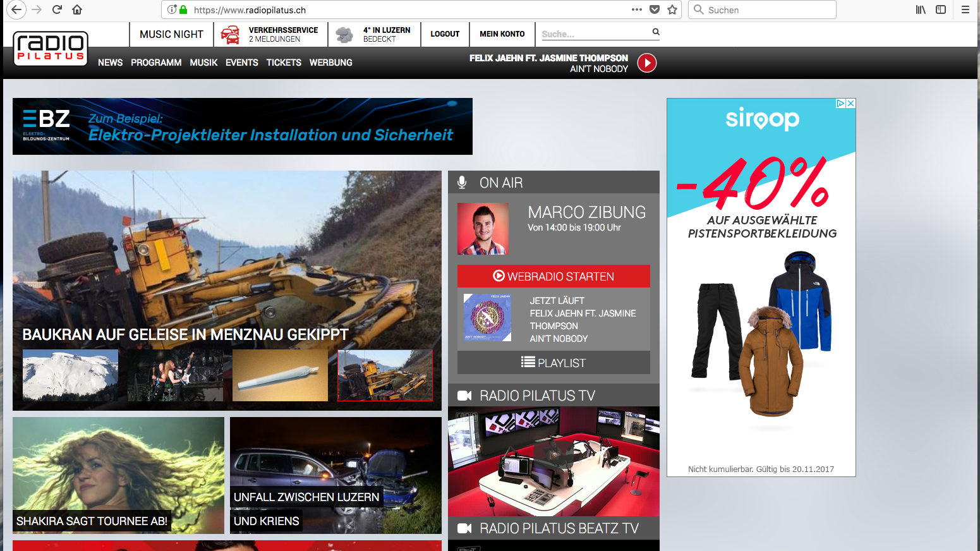Click RADIO PILATUS TV heading
Viewport: 980px width, 551px height.
(x=537, y=396)
